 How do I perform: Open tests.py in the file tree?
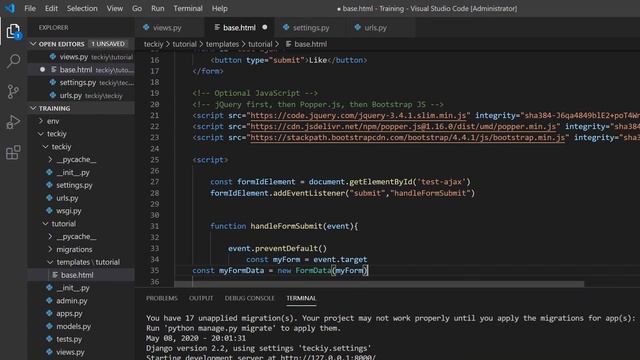[81, 339]
